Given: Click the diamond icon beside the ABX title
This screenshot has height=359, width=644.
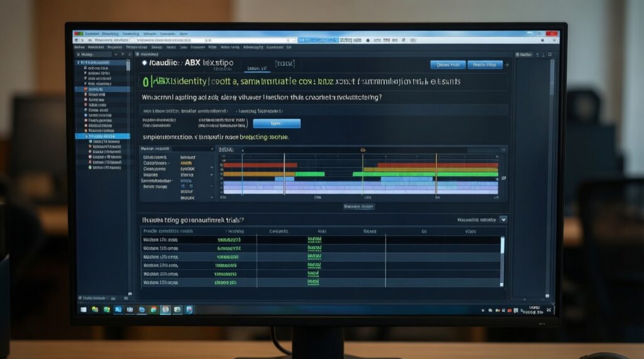Looking at the screenshot, I should point(144,64).
